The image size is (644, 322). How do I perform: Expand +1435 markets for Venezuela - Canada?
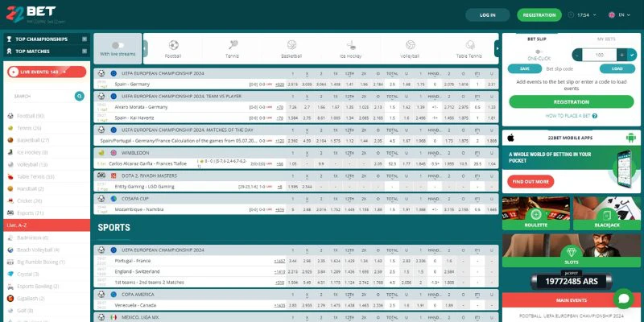pos(279,305)
